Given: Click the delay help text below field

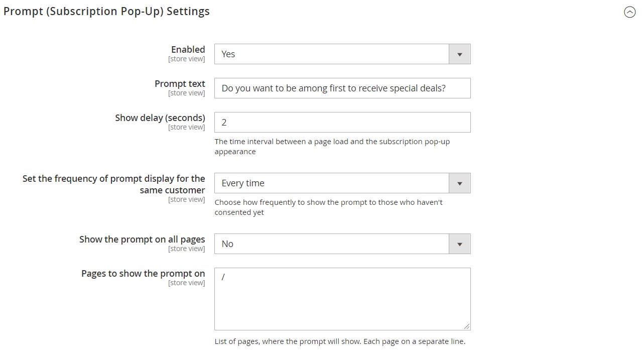Looking at the screenshot, I should pyautogui.click(x=332, y=147).
